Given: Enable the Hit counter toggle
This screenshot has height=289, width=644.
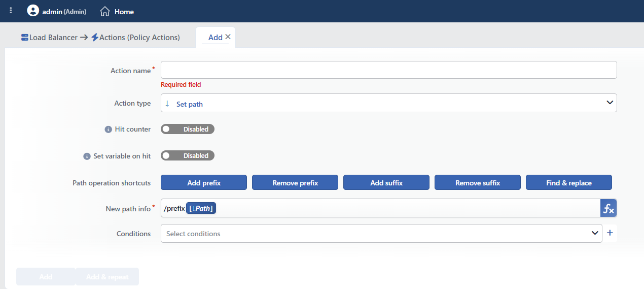Looking at the screenshot, I should pos(188,129).
